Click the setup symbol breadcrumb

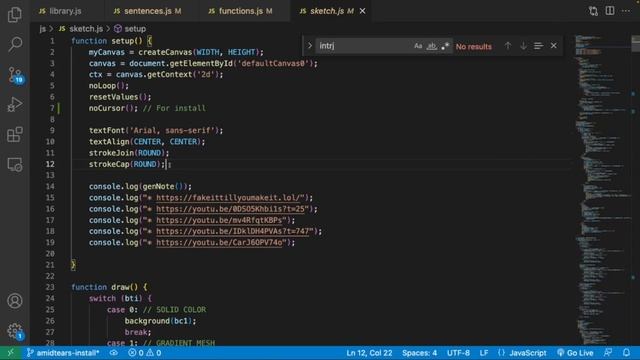[130, 29]
